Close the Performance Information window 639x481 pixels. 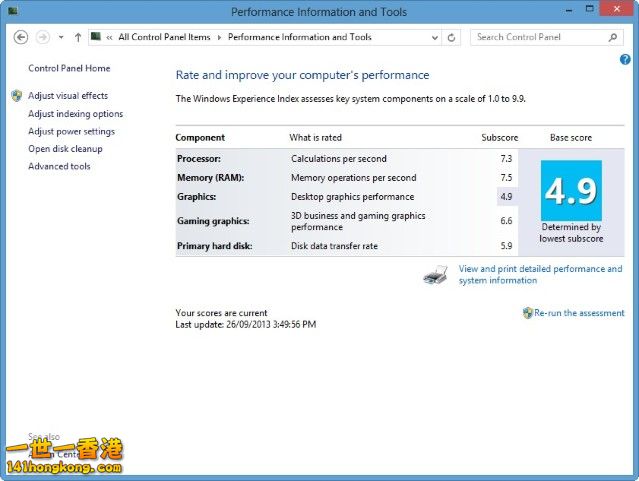(x=617, y=9)
